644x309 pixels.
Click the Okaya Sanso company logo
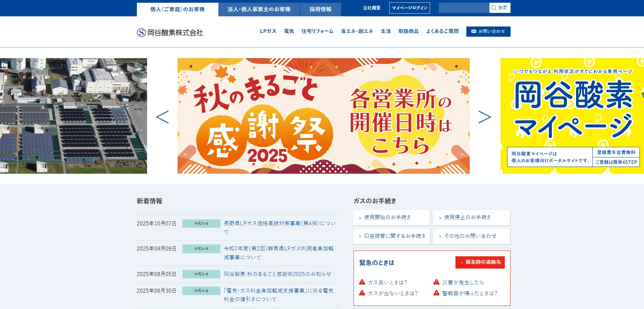[x=170, y=32]
